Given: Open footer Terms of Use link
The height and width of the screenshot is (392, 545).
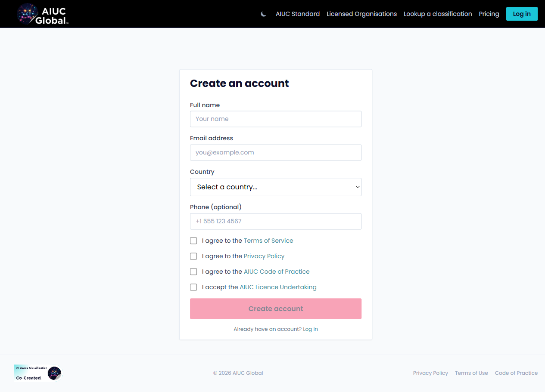Looking at the screenshot, I should pos(471,373).
